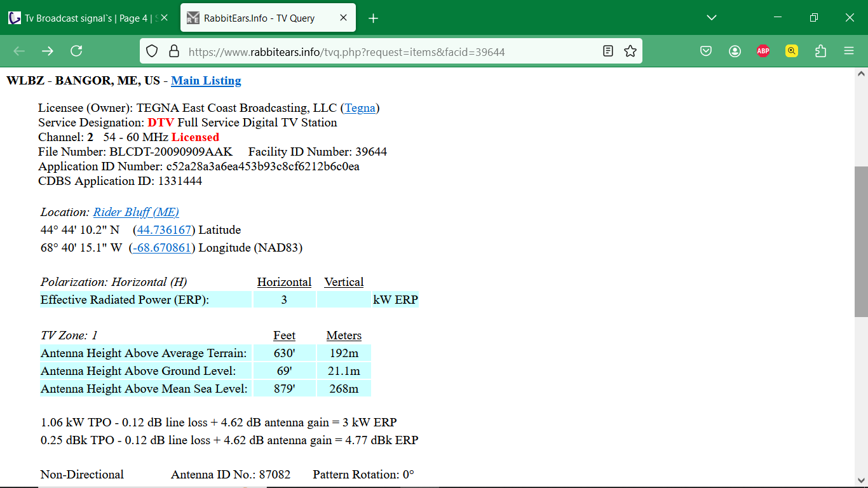The height and width of the screenshot is (488, 868).
Task: Go forward one page
Action: (48, 51)
